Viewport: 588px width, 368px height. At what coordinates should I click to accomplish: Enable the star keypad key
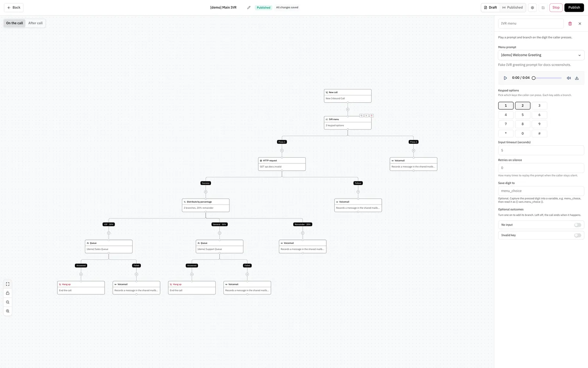pyautogui.click(x=506, y=134)
